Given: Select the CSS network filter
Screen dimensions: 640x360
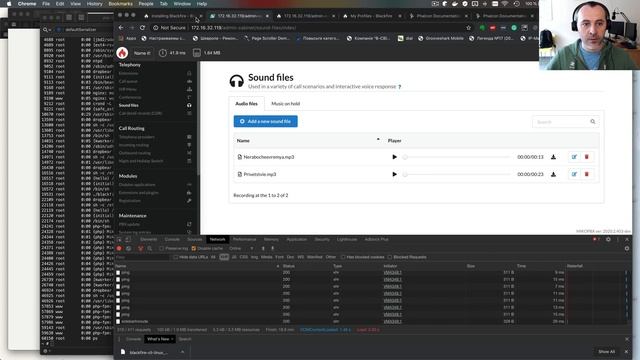Looking at the screenshot, I should (244, 257).
